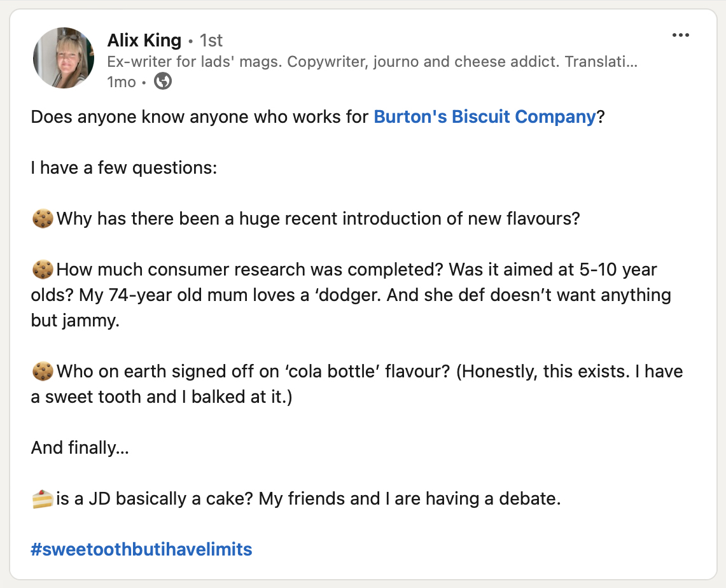Viewport: 726px width, 588px height.
Task: Click cookie emoji before "How much consumer research"
Action: pyautogui.click(x=42, y=270)
